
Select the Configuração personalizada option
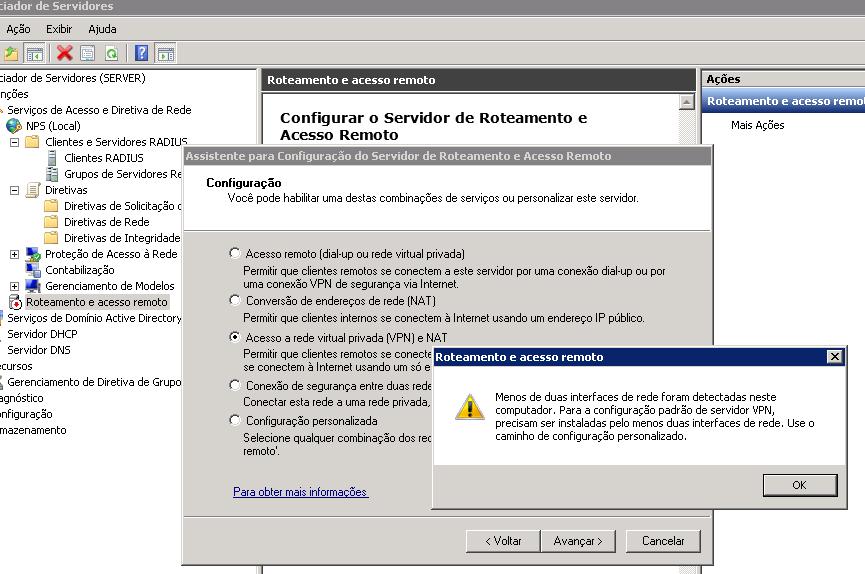click(x=235, y=421)
